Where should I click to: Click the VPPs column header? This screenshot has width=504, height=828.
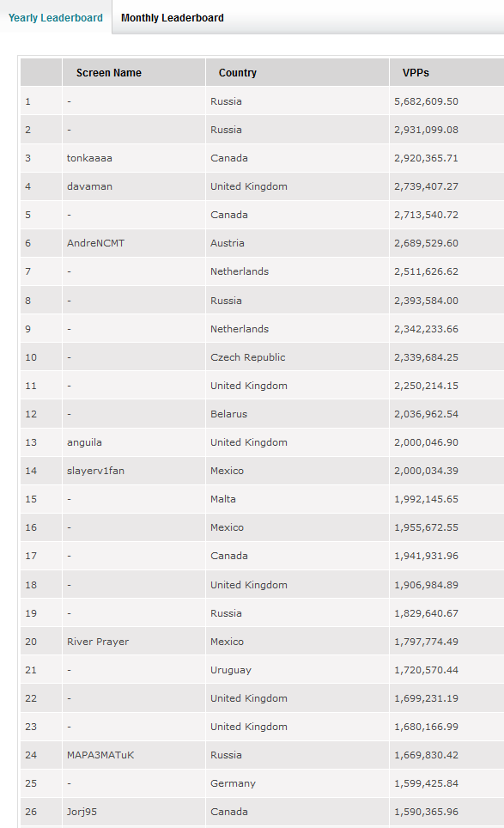(416, 73)
